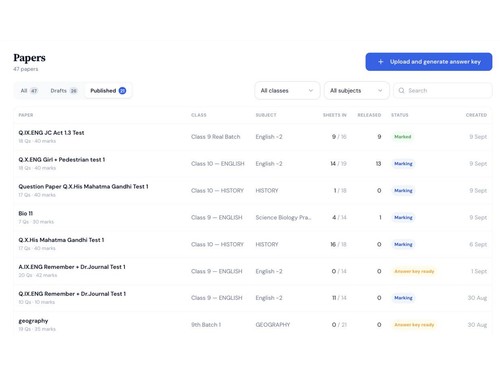Open Question Paper Q.X.His Mahatma Gandhi Test 1

click(83, 187)
